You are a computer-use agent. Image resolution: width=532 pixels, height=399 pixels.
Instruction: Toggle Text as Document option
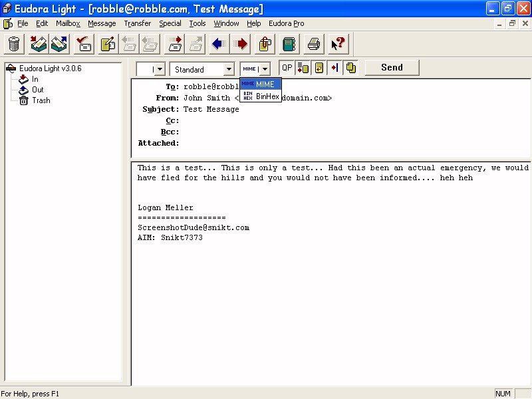click(x=303, y=68)
